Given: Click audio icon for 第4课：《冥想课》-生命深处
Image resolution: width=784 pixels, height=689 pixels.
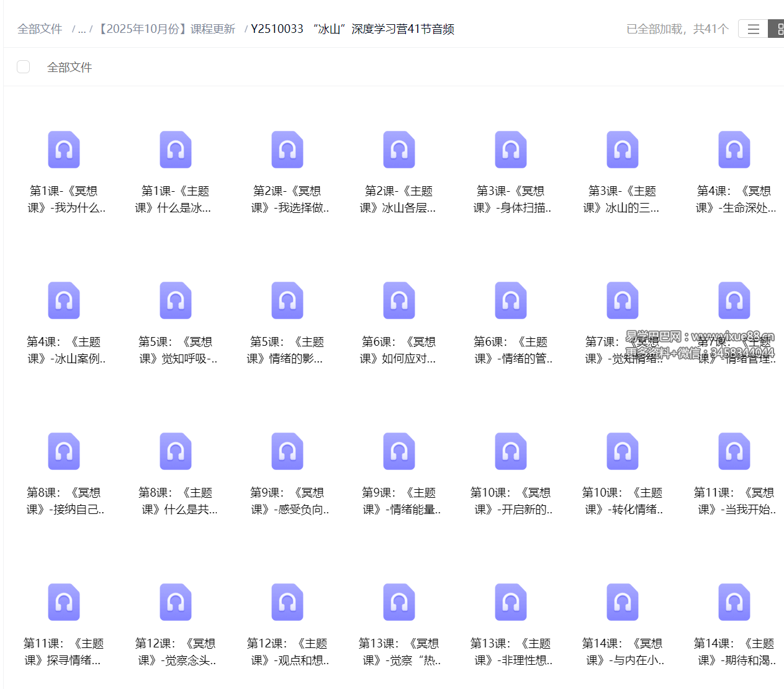Looking at the screenshot, I should 734,150.
